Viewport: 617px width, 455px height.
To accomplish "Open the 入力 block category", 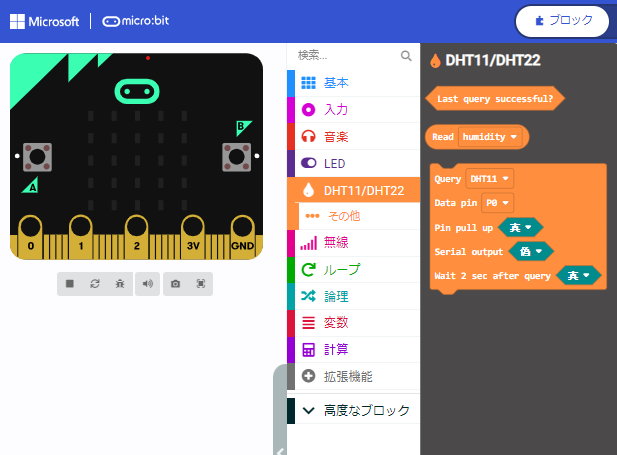I will (x=353, y=110).
